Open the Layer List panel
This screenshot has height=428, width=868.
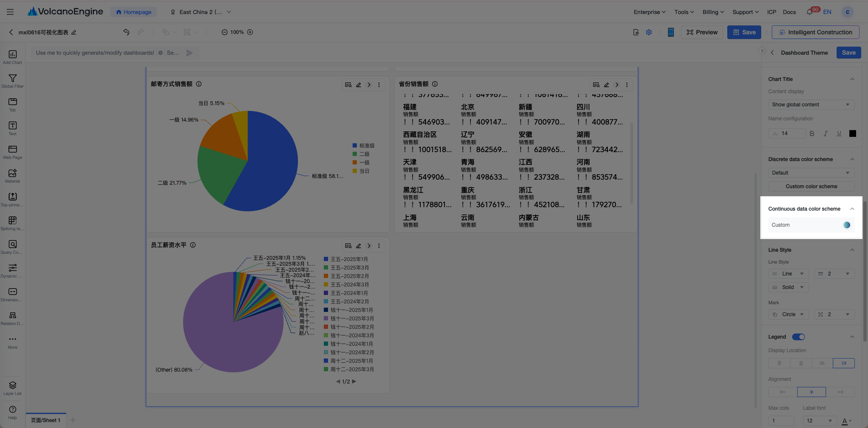point(12,388)
